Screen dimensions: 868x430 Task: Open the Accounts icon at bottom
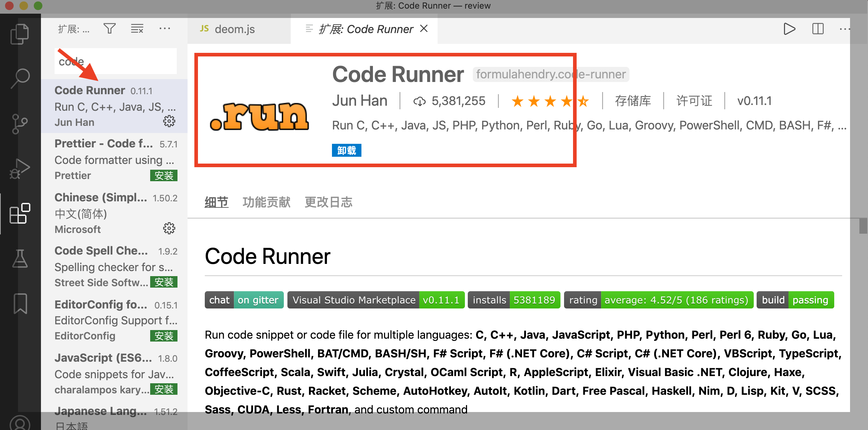(x=20, y=423)
